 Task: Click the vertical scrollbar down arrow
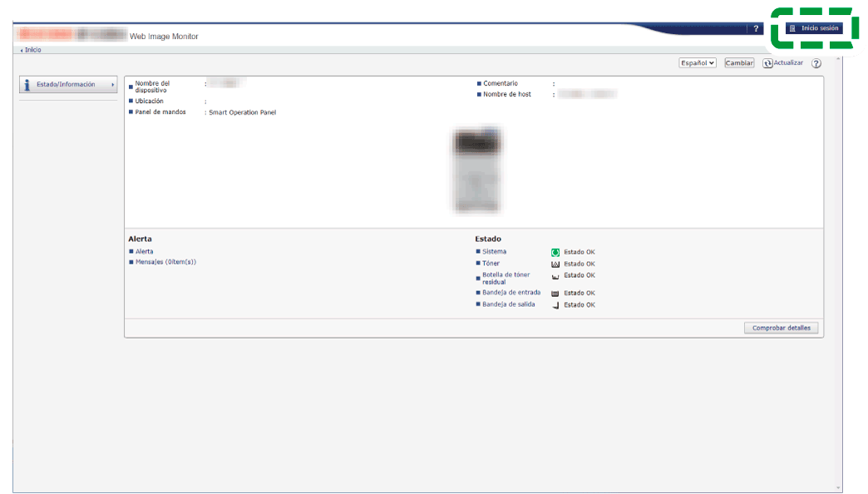click(838, 488)
